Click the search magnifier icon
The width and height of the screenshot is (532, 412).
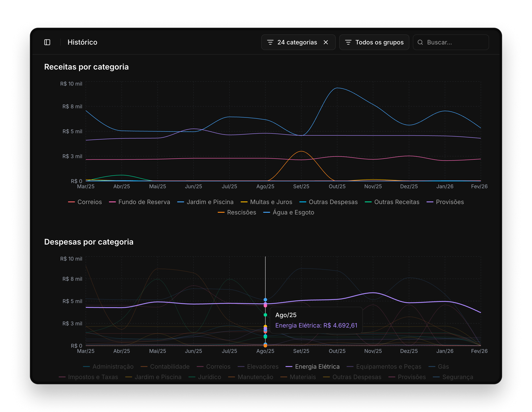point(420,42)
